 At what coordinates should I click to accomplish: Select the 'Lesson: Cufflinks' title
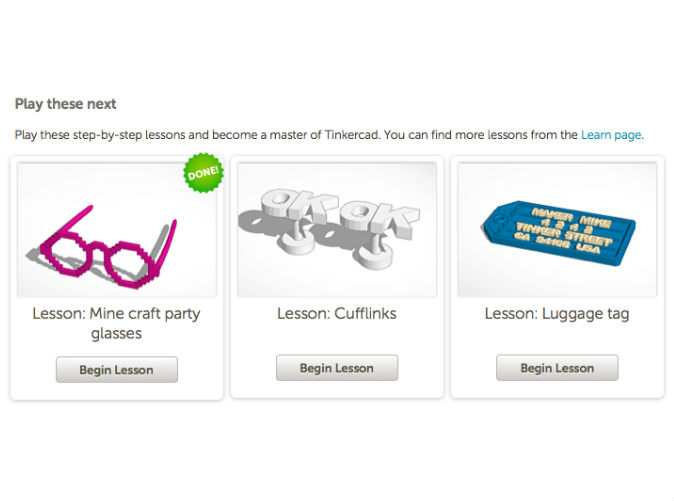(337, 314)
